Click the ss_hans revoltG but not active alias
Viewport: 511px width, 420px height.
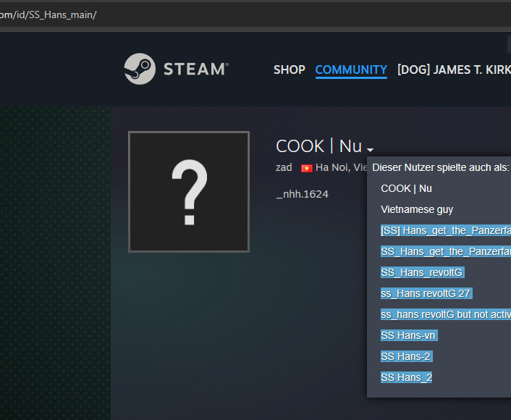(445, 314)
